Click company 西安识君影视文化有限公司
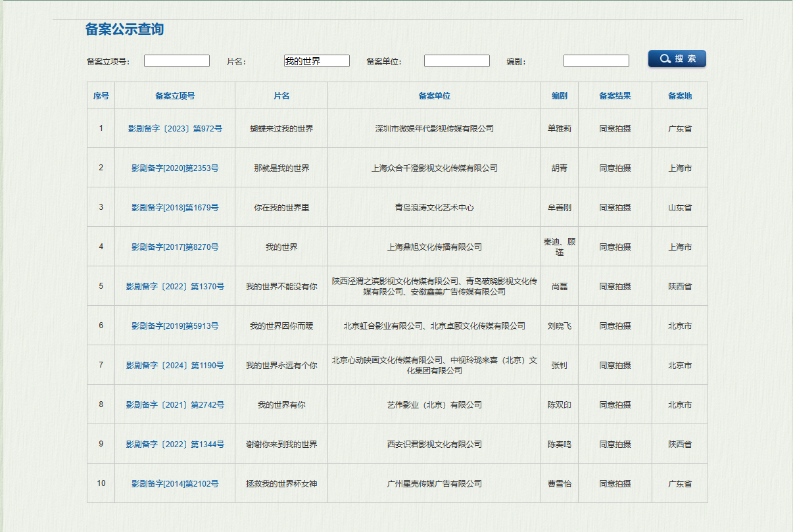793x532 pixels. [434, 444]
